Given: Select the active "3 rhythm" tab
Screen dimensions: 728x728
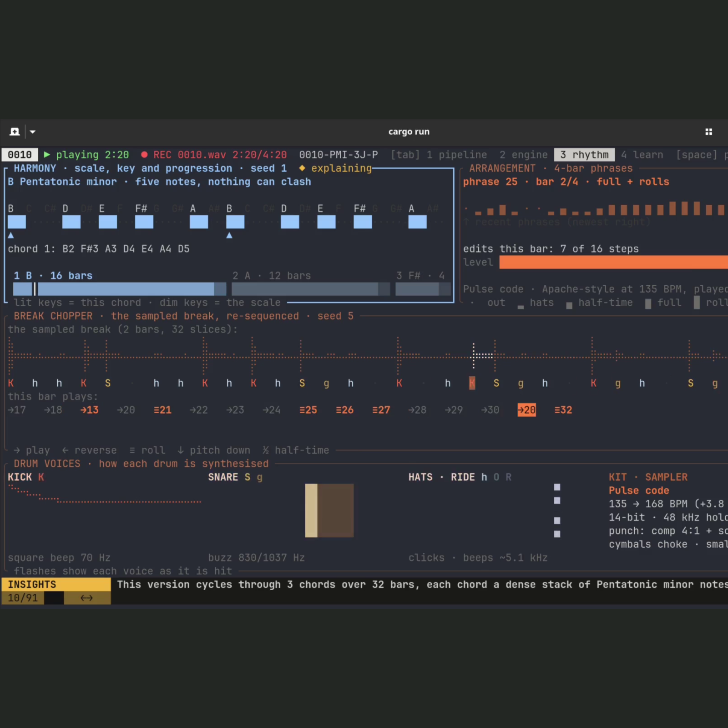Looking at the screenshot, I should (x=584, y=155).
